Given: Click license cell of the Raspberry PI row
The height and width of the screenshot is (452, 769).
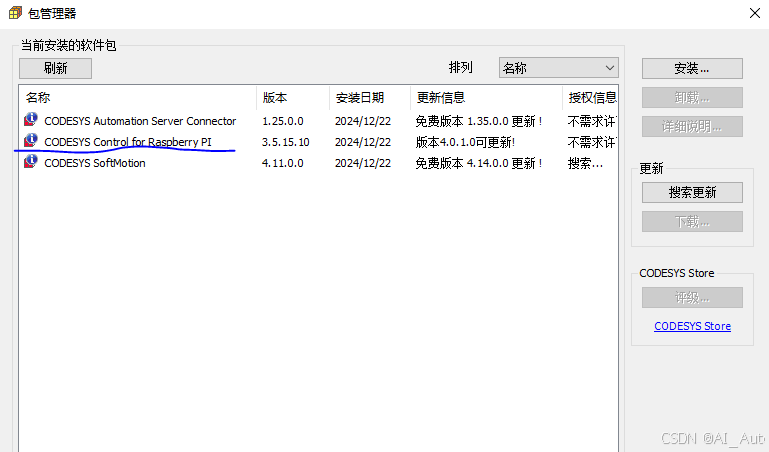Looking at the screenshot, I should tap(592, 142).
